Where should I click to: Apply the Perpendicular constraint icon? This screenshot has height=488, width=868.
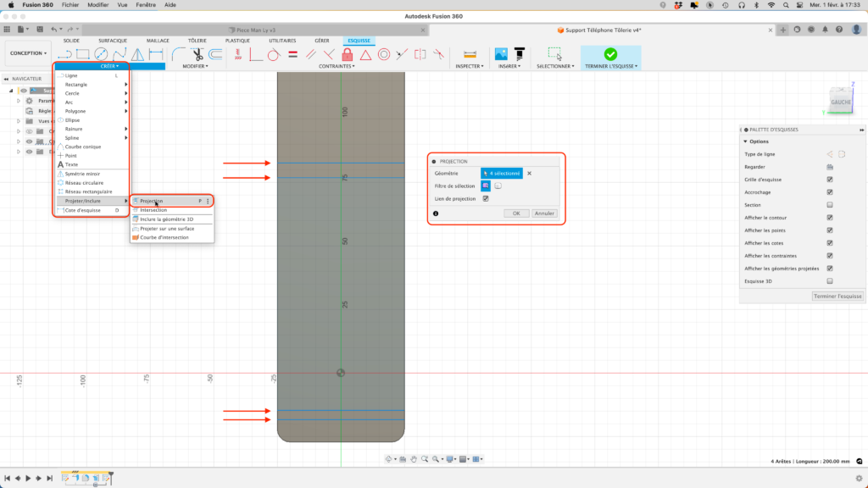click(329, 54)
